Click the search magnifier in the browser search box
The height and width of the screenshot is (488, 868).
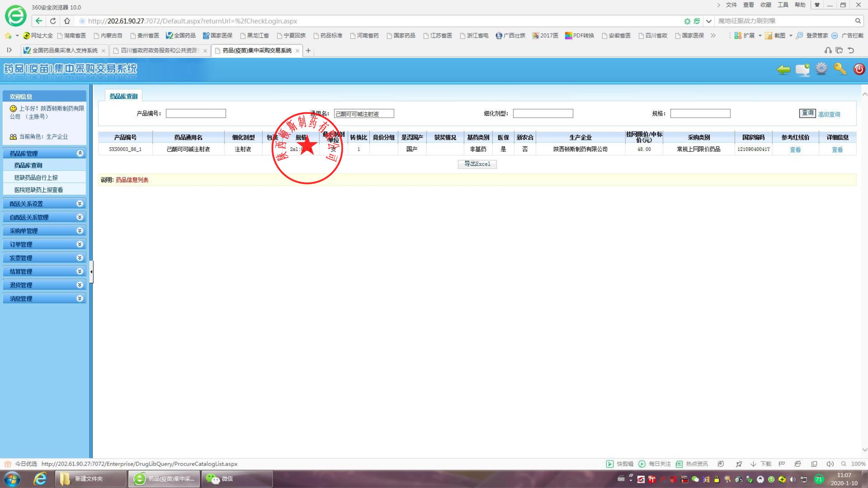tap(858, 21)
